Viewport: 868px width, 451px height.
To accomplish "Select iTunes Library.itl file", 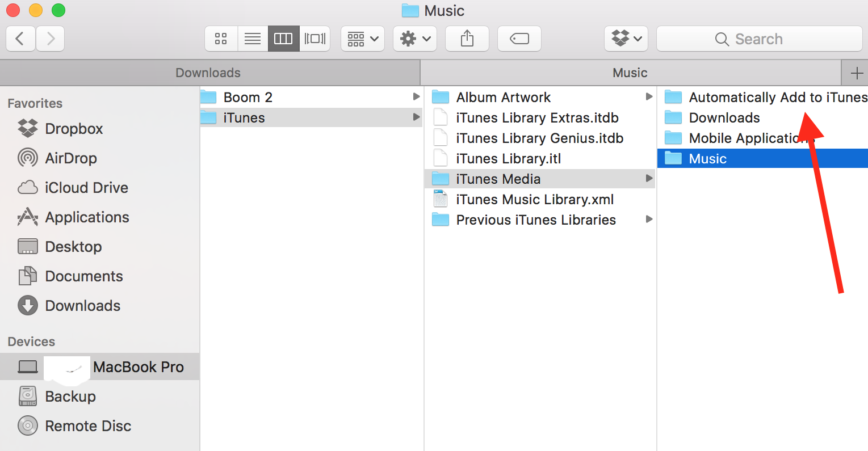I will tap(539, 158).
